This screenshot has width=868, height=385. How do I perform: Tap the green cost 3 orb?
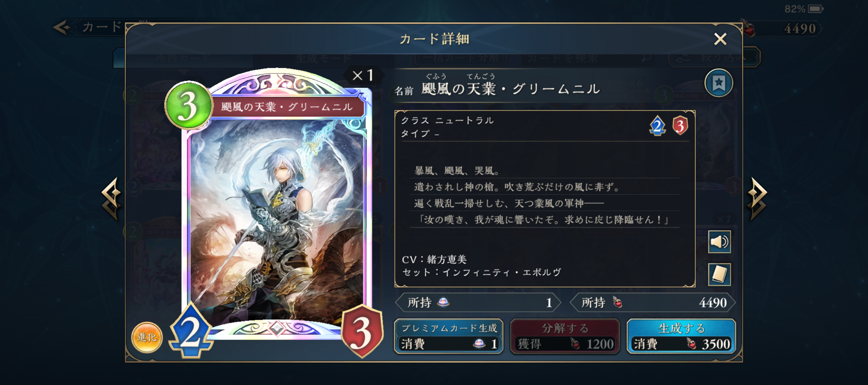tap(188, 105)
